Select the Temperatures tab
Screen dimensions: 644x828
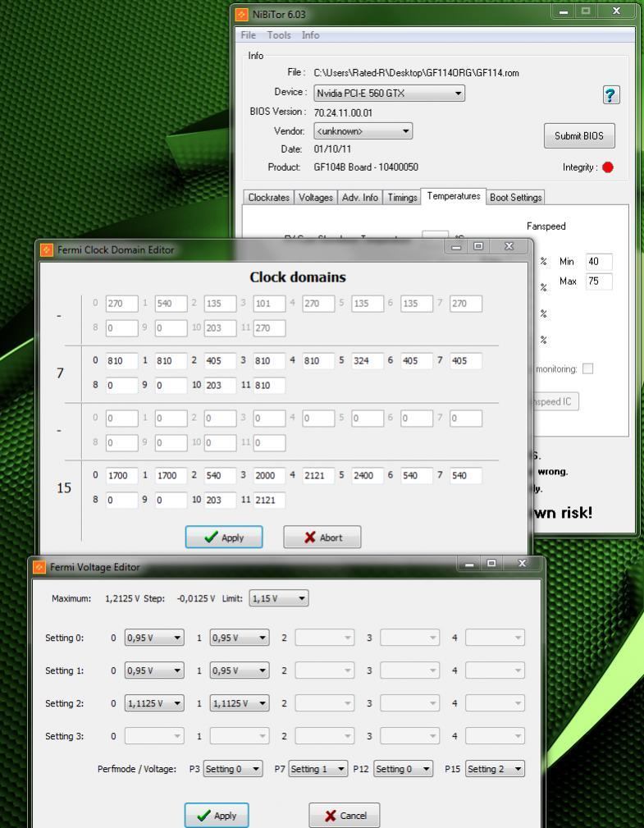[x=454, y=196]
